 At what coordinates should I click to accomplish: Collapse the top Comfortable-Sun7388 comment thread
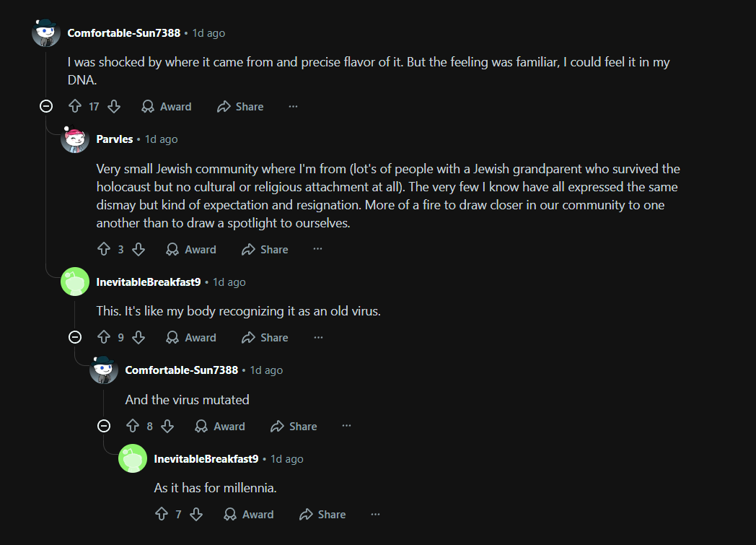46,107
